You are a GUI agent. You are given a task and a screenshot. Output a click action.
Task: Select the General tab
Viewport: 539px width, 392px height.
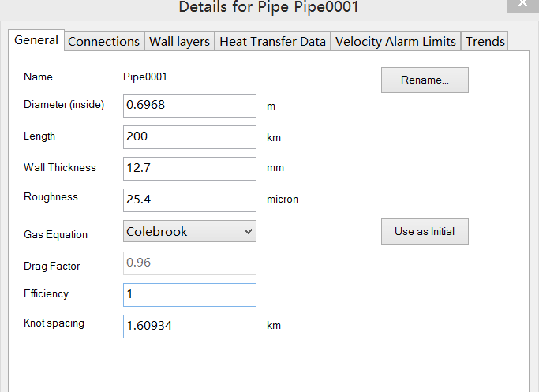coord(36,40)
